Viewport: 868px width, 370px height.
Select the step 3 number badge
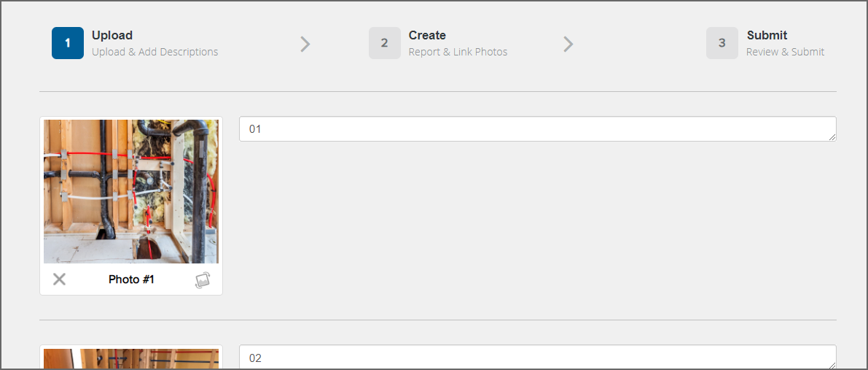(722, 43)
